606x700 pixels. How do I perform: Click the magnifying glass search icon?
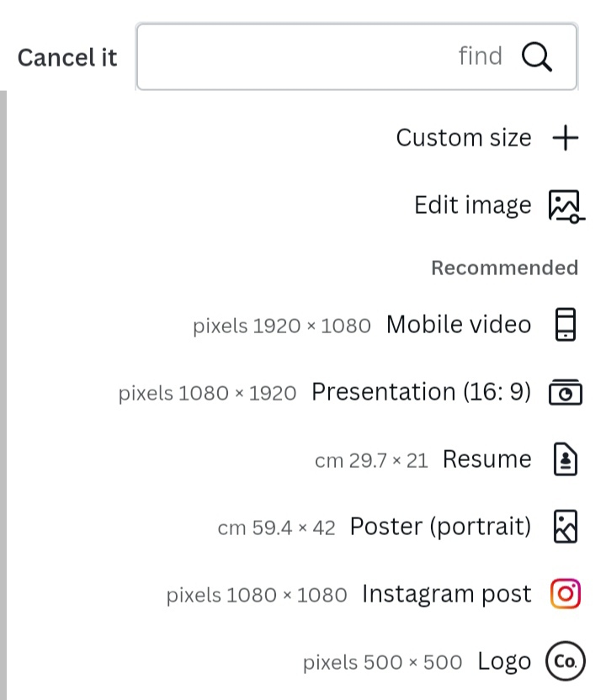(x=537, y=57)
